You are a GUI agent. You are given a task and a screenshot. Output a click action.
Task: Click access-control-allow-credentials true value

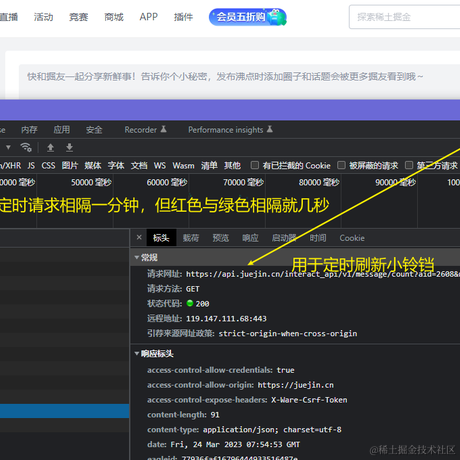coord(286,370)
